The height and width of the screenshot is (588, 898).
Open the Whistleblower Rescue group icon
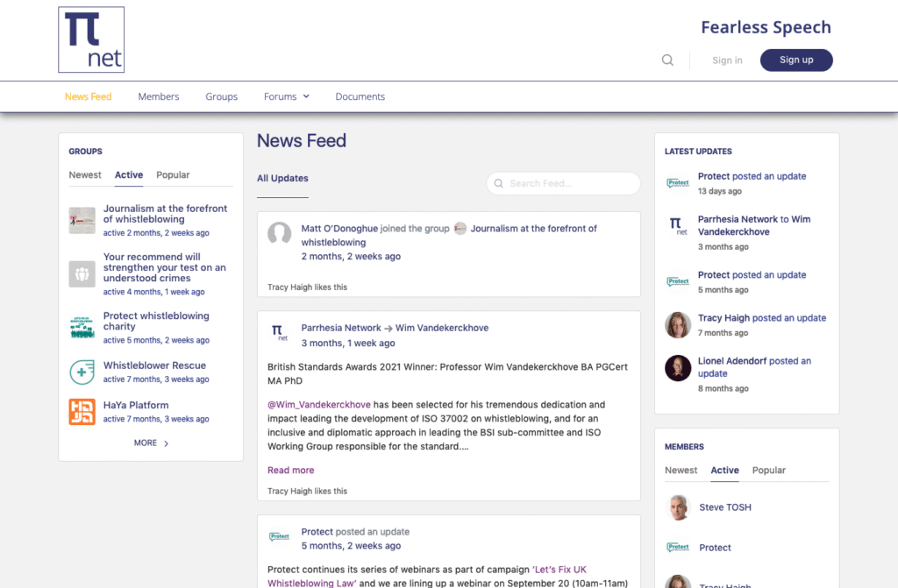[82, 372]
